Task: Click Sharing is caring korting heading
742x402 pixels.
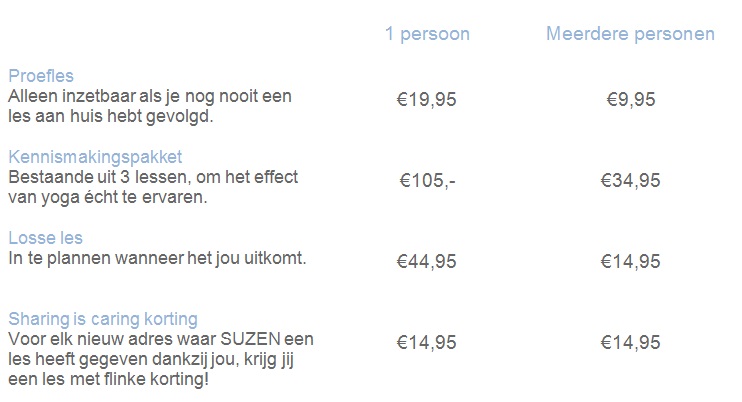Action: (x=103, y=319)
